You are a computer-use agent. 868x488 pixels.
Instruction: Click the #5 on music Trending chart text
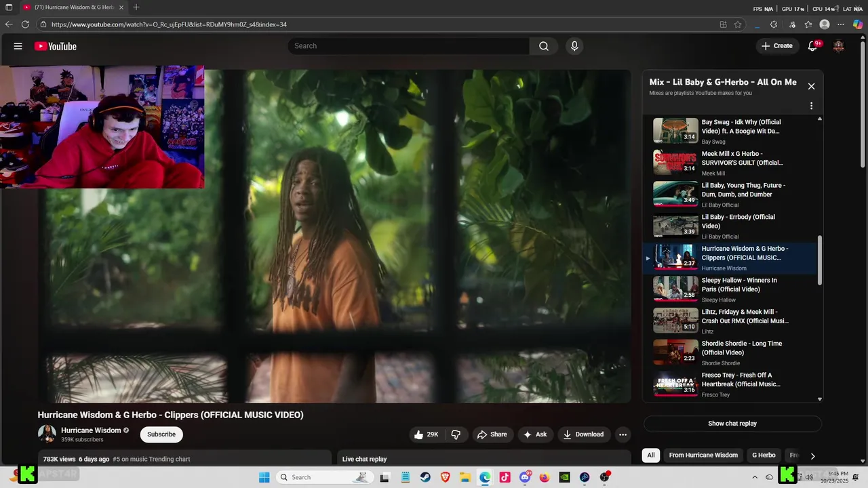[151, 460]
